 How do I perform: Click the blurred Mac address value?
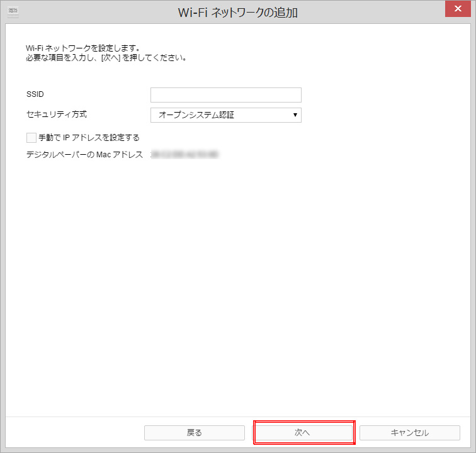(x=184, y=154)
